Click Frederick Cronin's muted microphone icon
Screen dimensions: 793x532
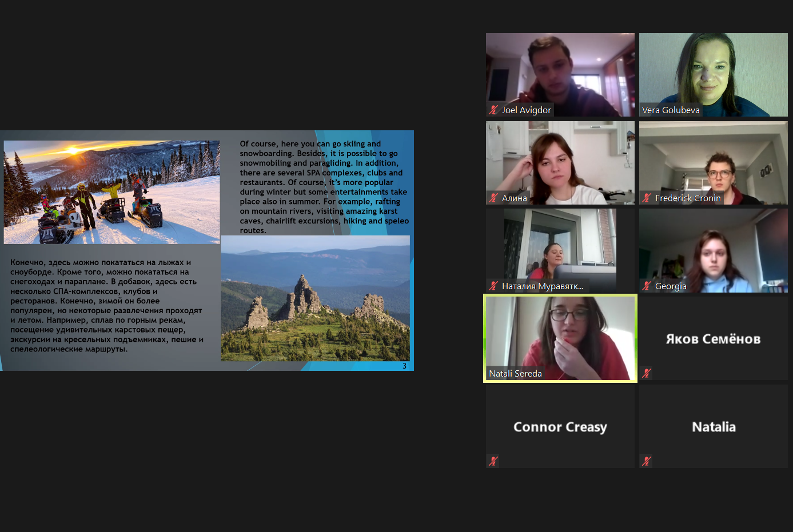tap(647, 198)
